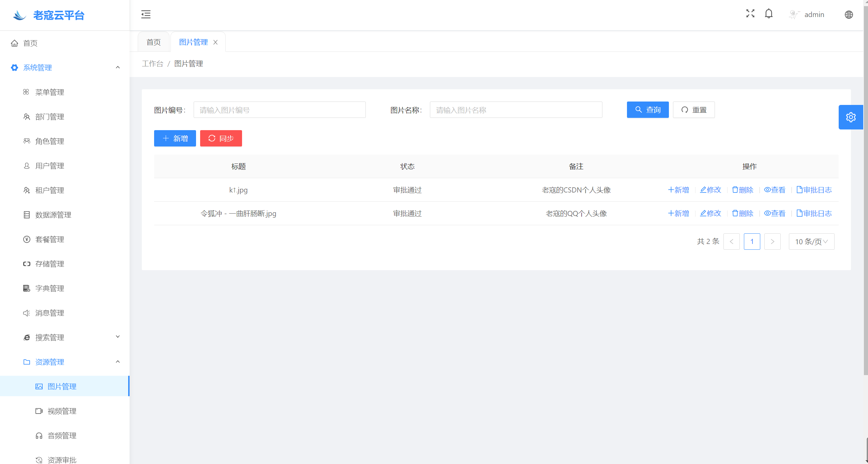Focus the 图片编号 input field
This screenshot has height=464, width=868.
pos(279,110)
